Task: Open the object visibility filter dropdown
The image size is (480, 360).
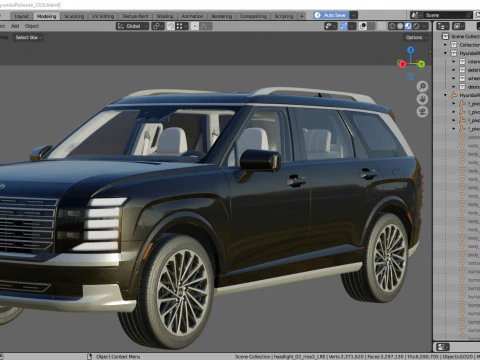Action: 331,26
